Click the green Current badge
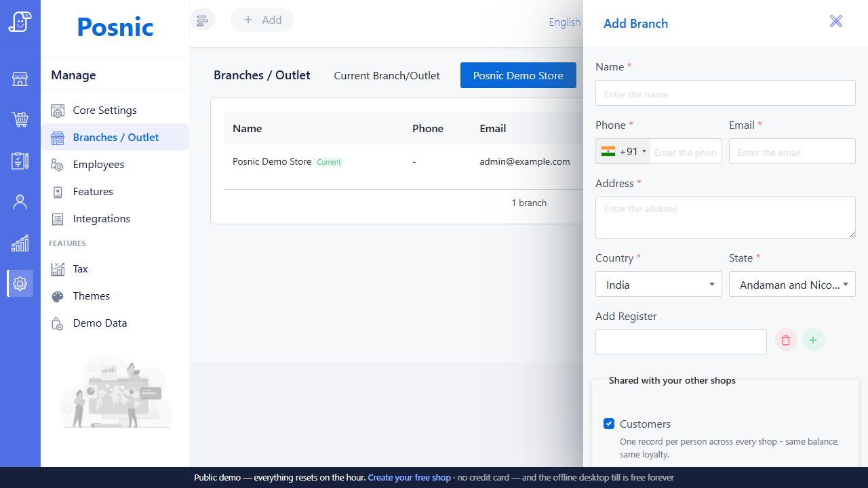This screenshot has width=868, height=488. (329, 162)
